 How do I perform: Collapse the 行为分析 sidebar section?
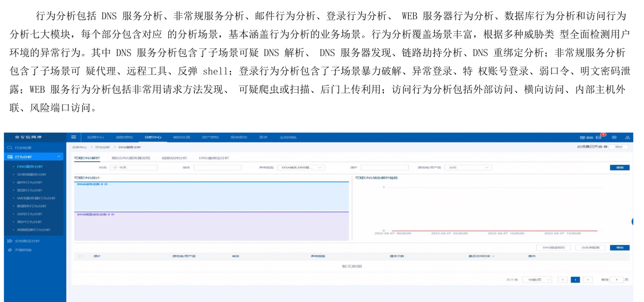point(58,157)
